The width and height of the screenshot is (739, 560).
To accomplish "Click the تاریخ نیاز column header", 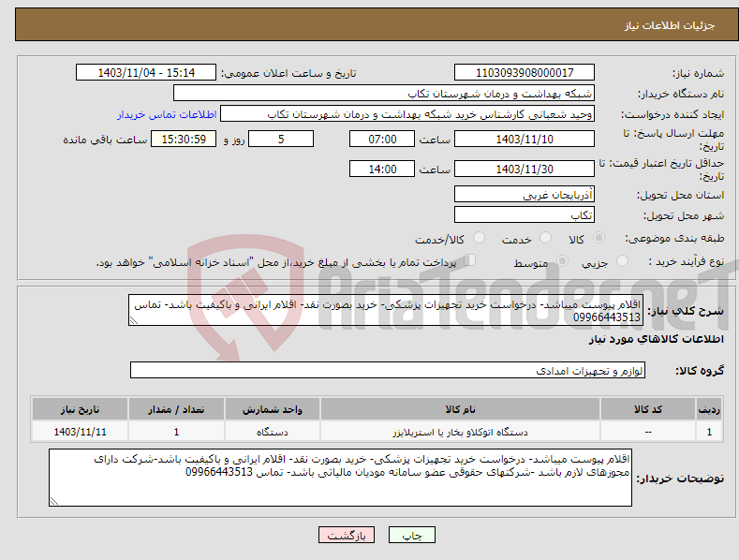I will point(81,409).
